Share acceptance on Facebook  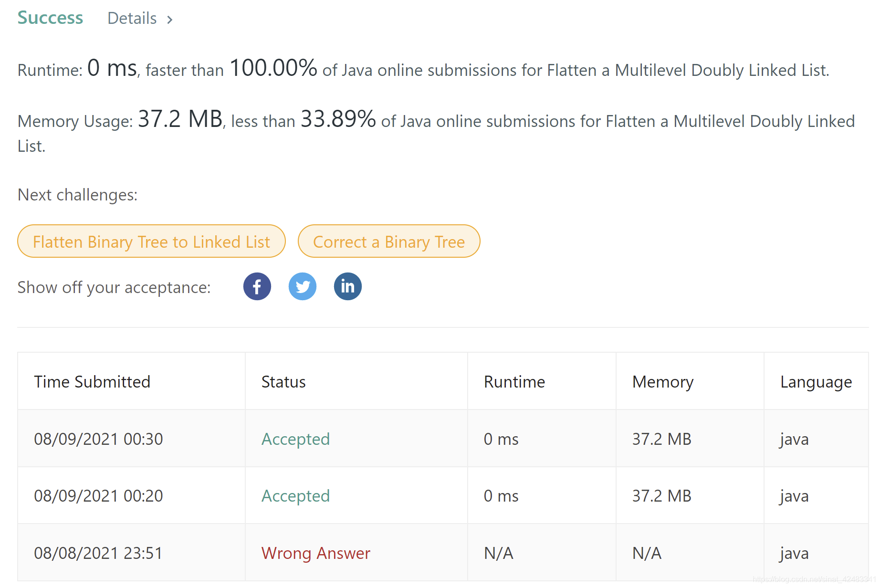[257, 286]
